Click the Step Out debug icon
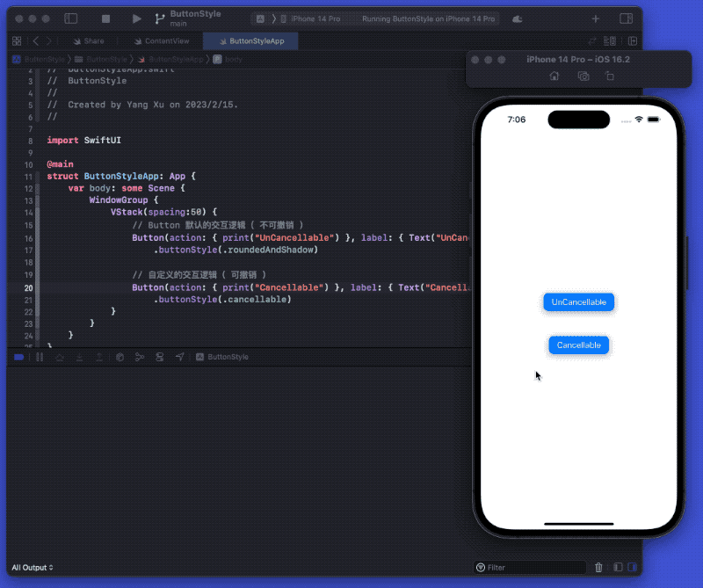This screenshot has height=588, width=703. click(99, 357)
